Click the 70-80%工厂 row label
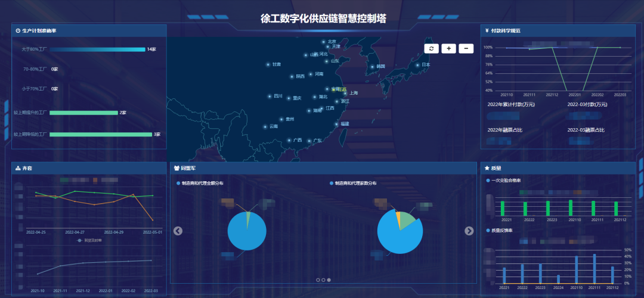Viewport: 644px width, 298px height. (x=35, y=69)
